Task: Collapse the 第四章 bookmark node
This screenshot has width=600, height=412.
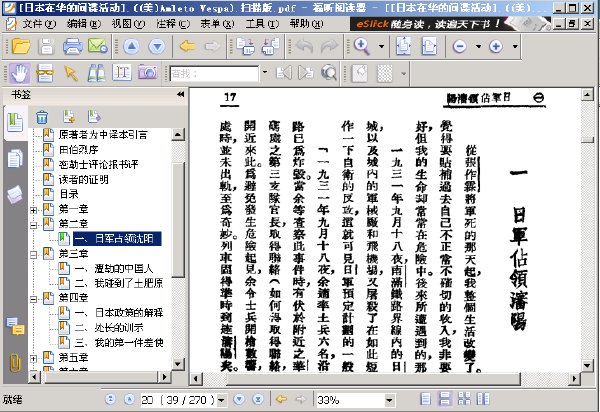Action: coord(34,299)
